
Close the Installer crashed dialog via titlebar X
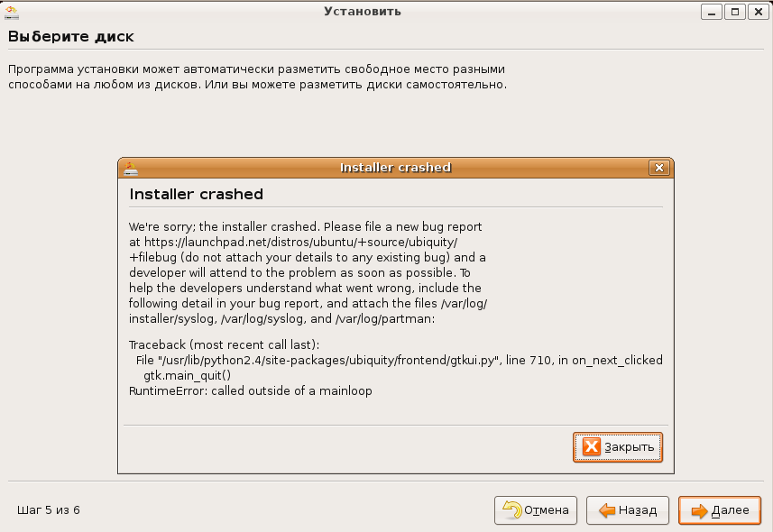pyautogui.click(x=659, y=168)
